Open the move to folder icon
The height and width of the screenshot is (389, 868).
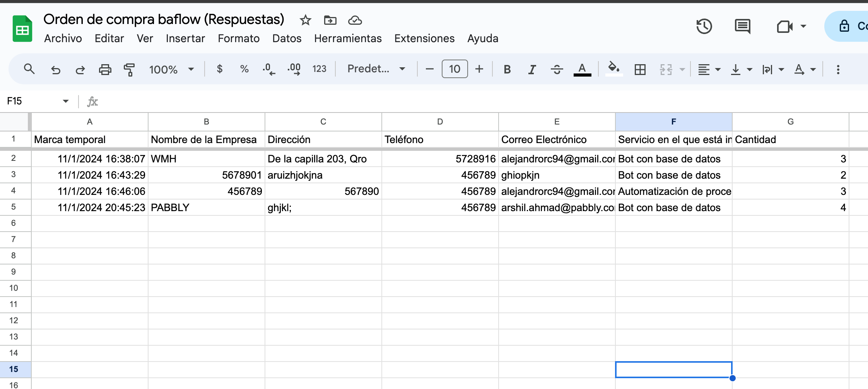[x=330, y=20]
